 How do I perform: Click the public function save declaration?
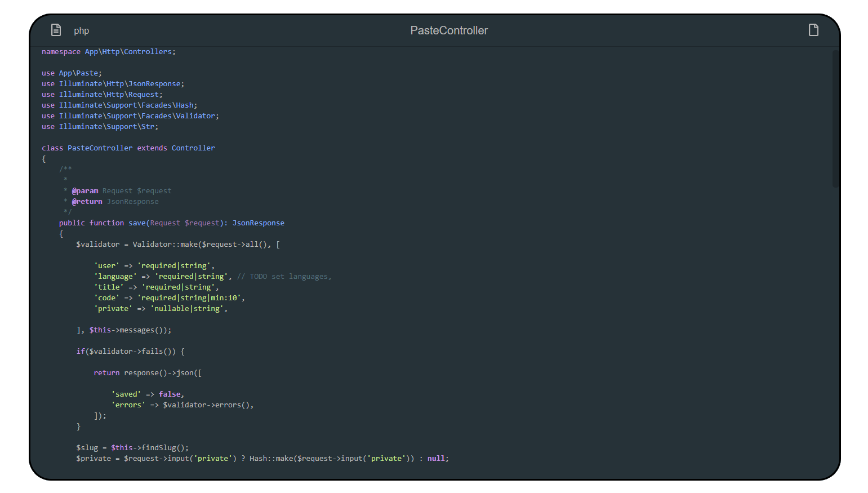pos(172,223)
